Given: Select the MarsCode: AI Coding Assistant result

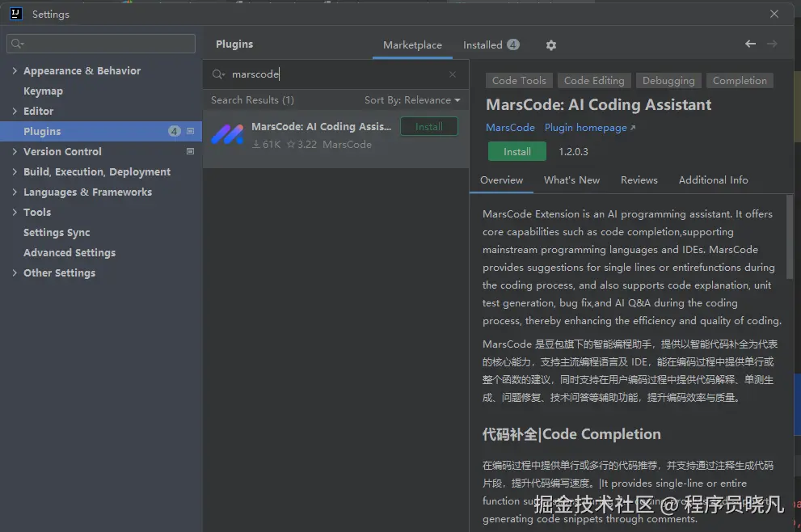Looking at the screenshot, I should [x=335, y=139].
